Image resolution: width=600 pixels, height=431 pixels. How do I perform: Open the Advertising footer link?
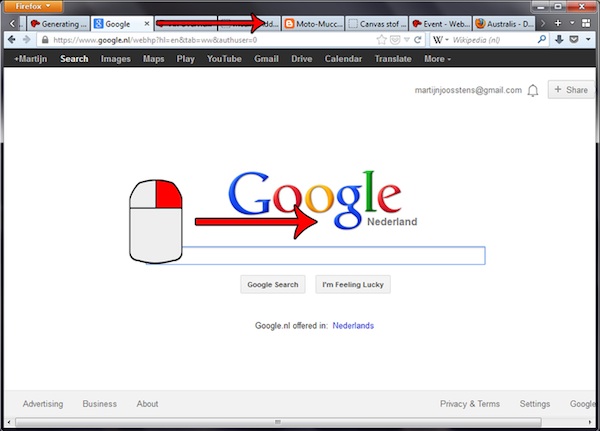(x=43, y=404)
